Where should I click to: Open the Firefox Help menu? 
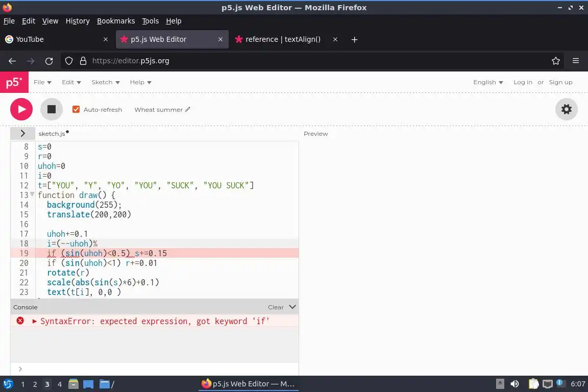(174, 21)
